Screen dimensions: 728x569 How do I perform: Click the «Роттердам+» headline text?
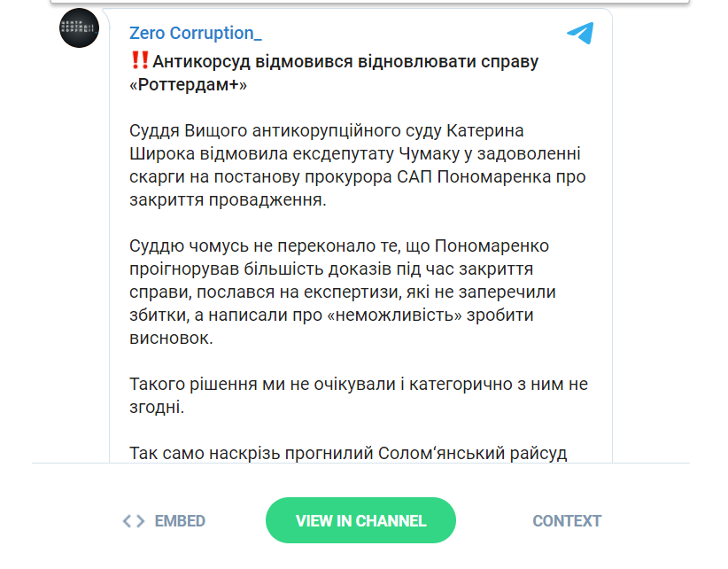(x=188, y=84)
